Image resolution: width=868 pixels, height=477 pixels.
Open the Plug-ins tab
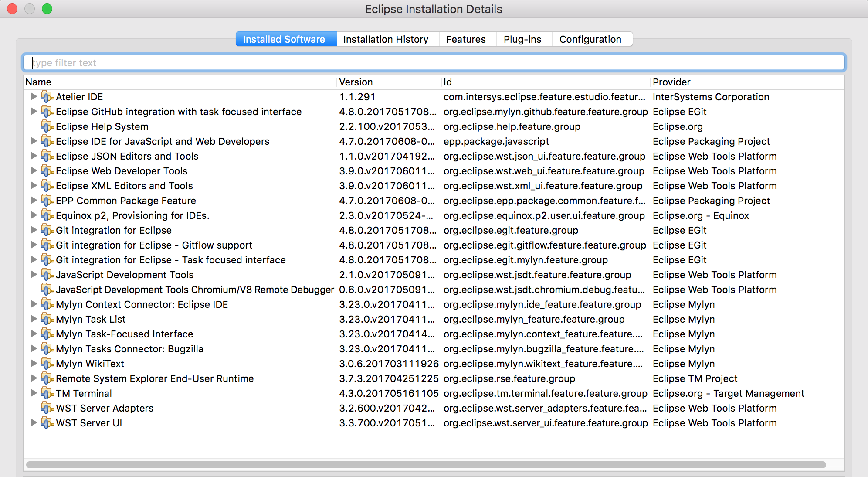[522, 39]
